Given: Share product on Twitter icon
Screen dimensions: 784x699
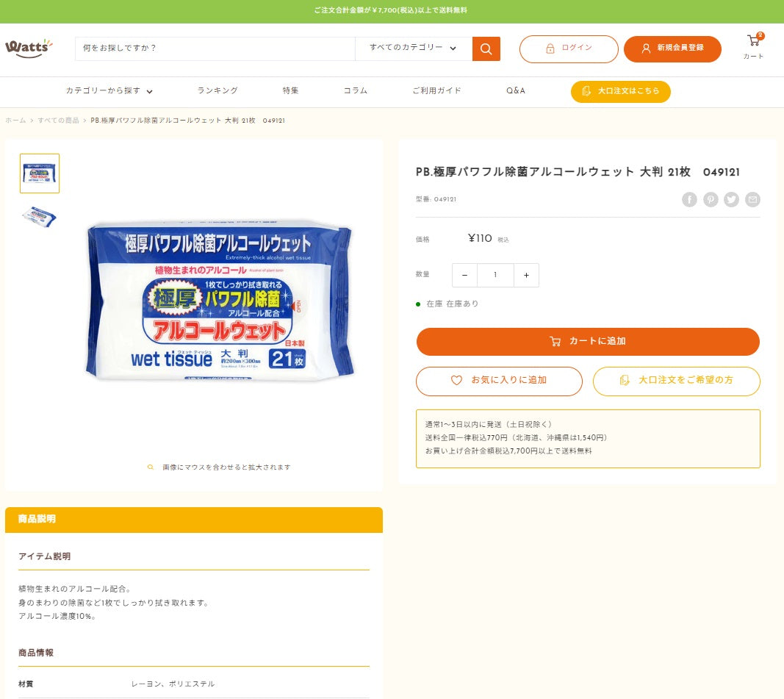Looking at the screenshot, I should pos(731,200).
